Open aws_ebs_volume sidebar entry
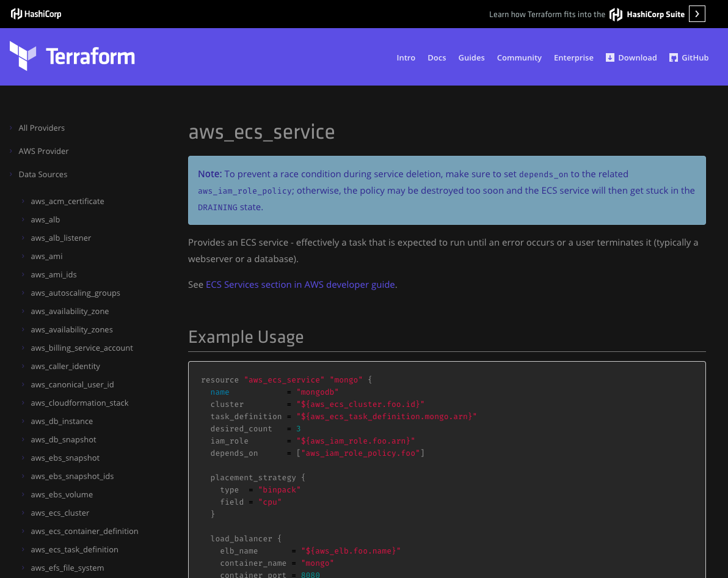The image size is (728, 578). (x=62, y=495)
